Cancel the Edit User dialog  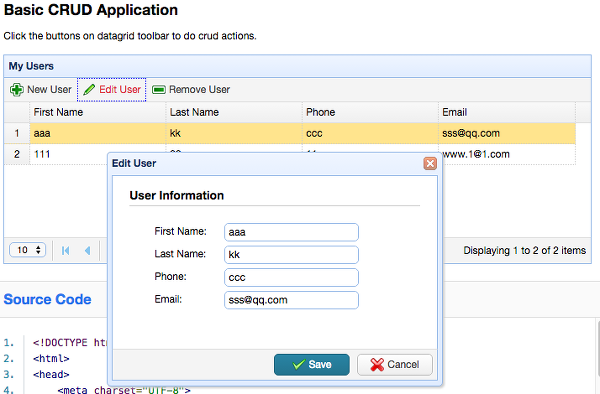tap(395, 365)
